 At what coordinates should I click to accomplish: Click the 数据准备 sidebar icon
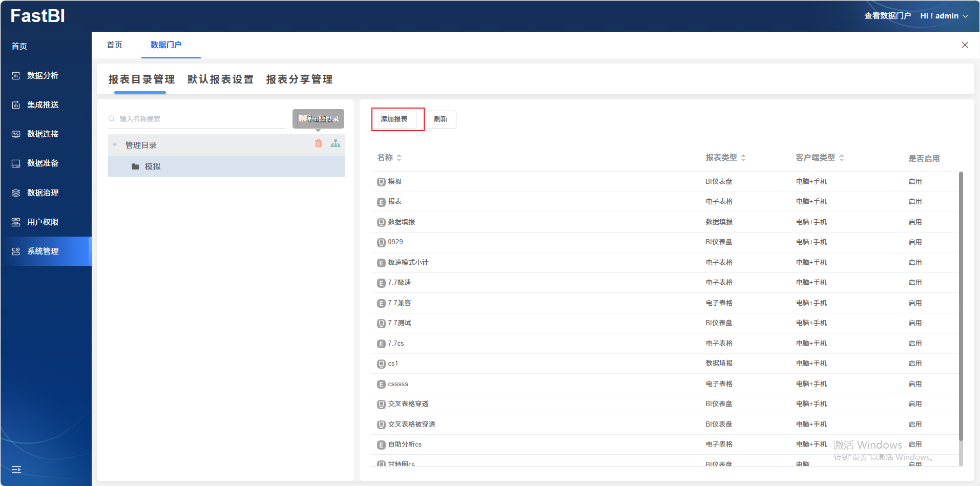(x=16, y=163)
